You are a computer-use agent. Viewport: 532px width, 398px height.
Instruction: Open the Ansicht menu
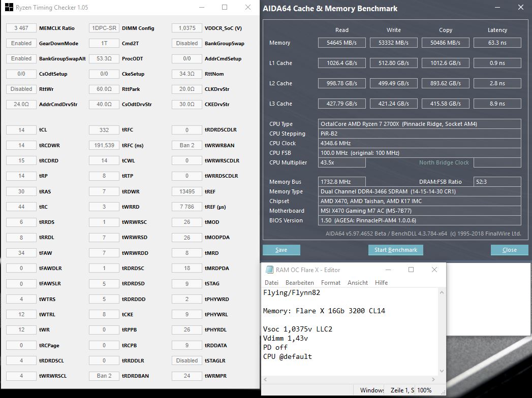[358, 283]
